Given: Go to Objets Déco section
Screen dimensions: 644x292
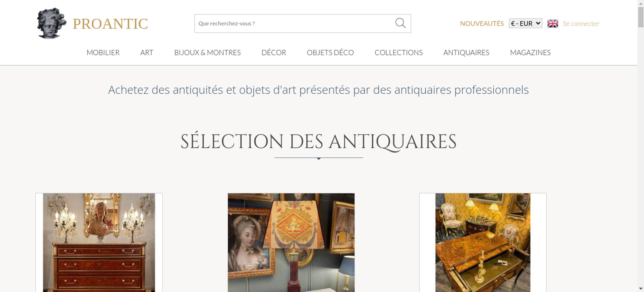Looking at the screenshot, I should 330,52.
